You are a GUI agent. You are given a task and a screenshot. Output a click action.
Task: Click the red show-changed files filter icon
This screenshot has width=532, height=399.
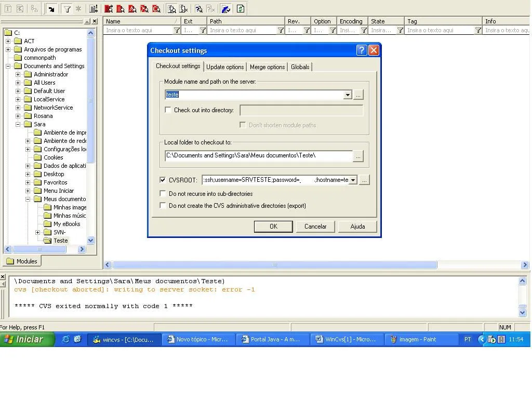(121, 9)
